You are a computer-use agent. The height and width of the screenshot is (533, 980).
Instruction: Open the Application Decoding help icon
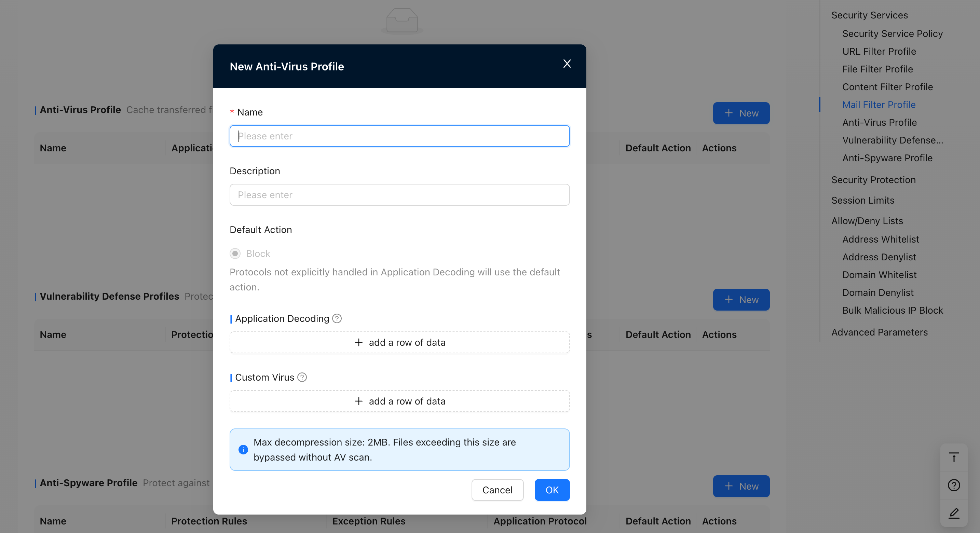(x=337, y=318)
